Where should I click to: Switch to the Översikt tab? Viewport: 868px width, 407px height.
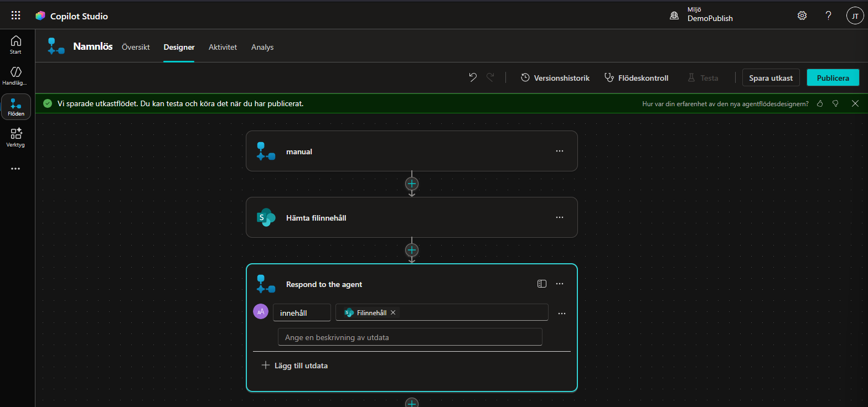pos(136,47)
